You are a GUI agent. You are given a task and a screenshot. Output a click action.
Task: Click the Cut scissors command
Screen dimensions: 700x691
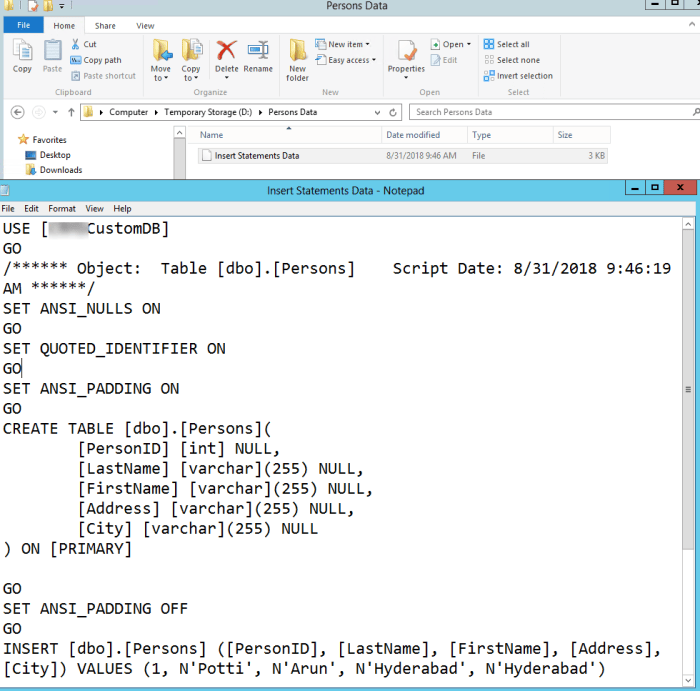(83, 44)
